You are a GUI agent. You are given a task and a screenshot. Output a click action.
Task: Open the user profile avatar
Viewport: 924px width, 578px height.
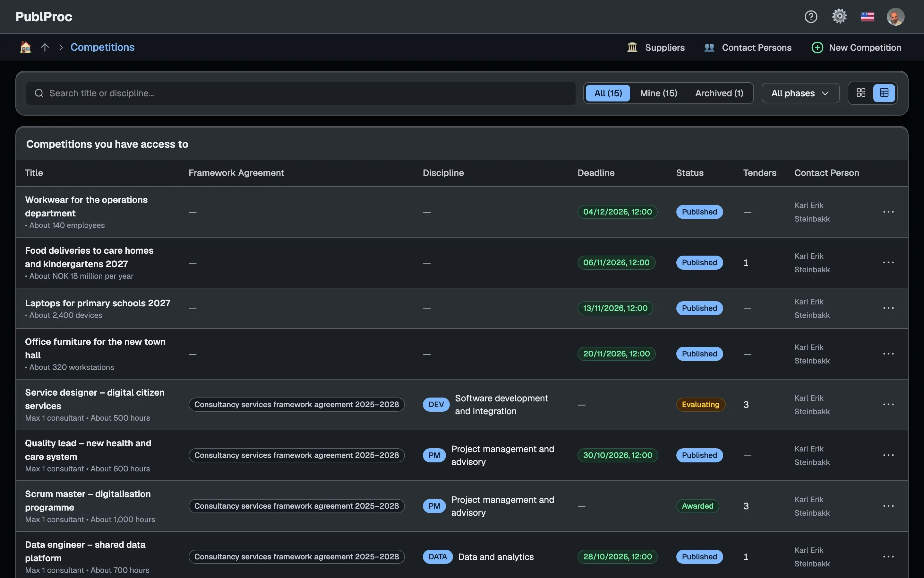pyautogui.click(x=895, y=16)
